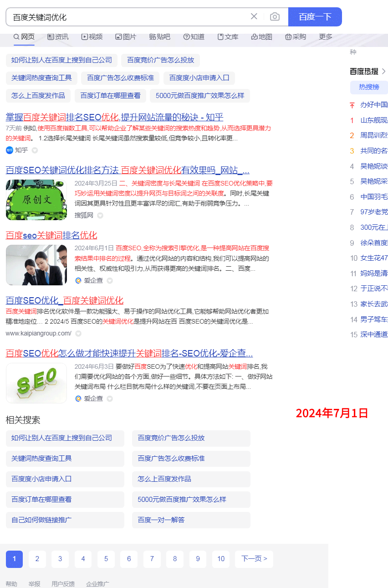
Task: Click the 文库 document icon
Action: click(x=221, y=37)
